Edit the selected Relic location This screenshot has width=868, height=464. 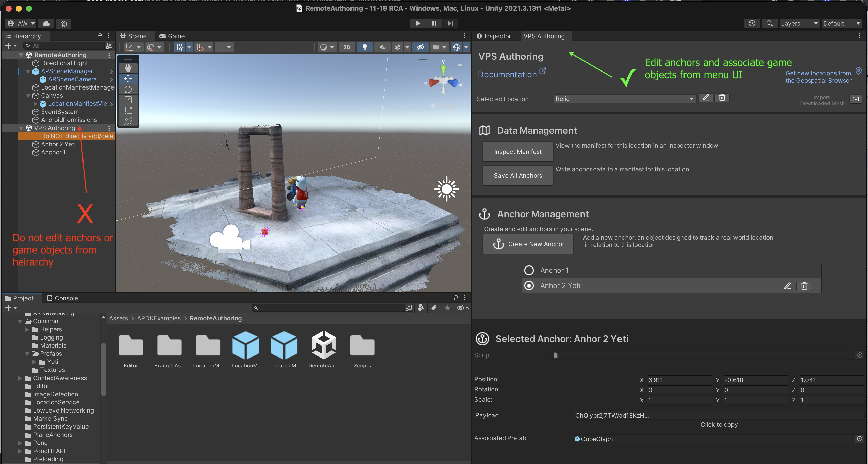pos(706,98)
